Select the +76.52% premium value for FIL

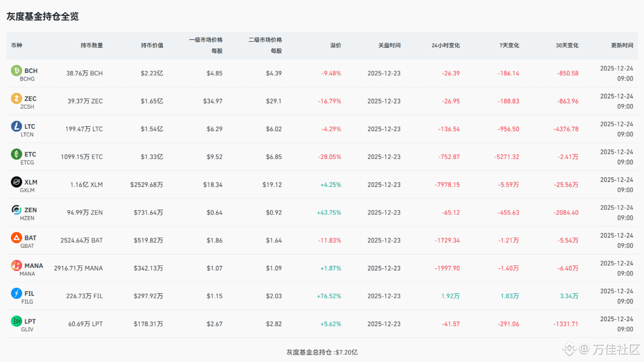329,296
